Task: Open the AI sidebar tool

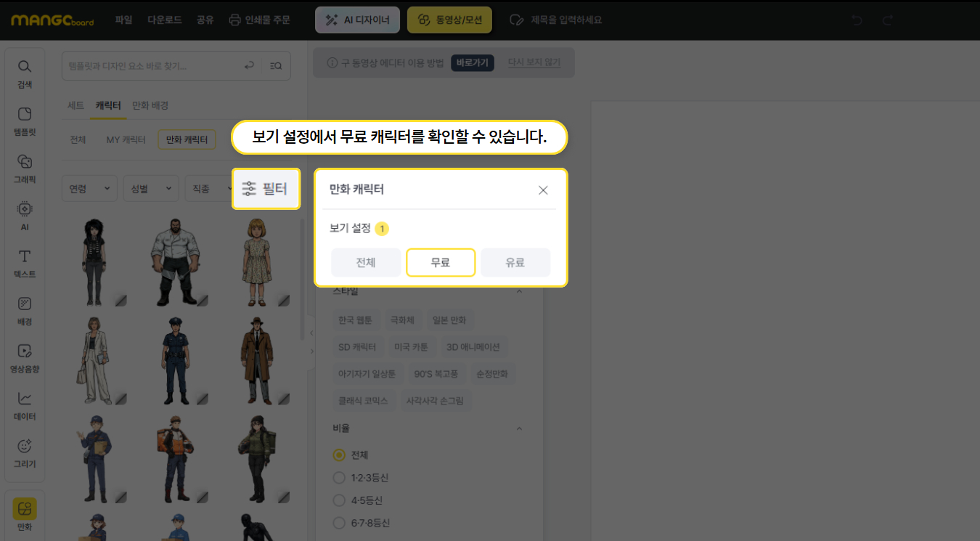Action: pyautogui.click(x=25, y=215)
